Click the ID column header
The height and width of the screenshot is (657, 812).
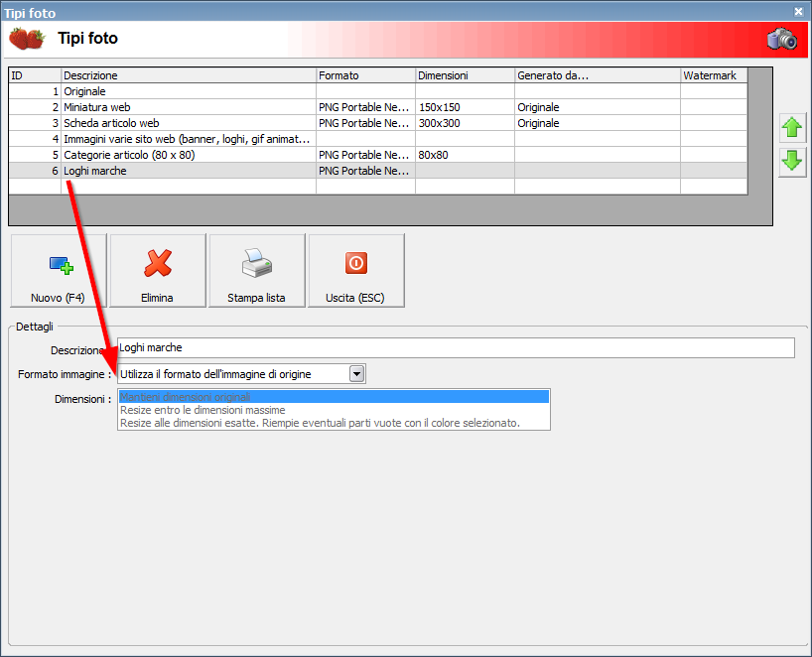pos(35,75)
